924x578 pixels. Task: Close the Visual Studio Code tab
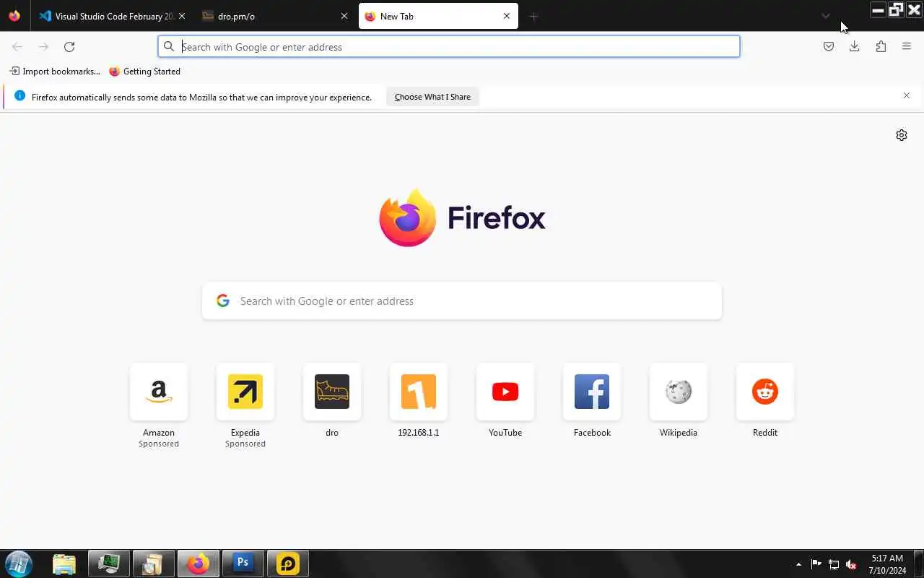[181, 16]
